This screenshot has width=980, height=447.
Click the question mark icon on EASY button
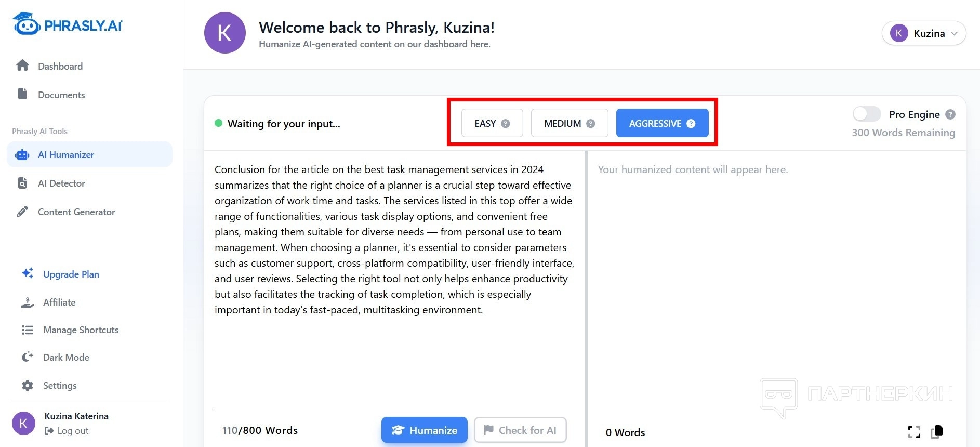coord(505,124)
